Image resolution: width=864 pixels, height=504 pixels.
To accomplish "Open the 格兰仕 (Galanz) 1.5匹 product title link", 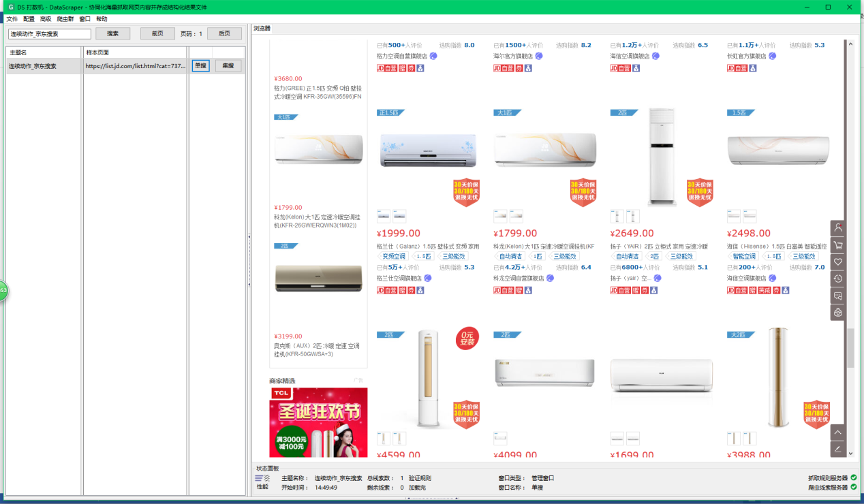I will [428, 246].
